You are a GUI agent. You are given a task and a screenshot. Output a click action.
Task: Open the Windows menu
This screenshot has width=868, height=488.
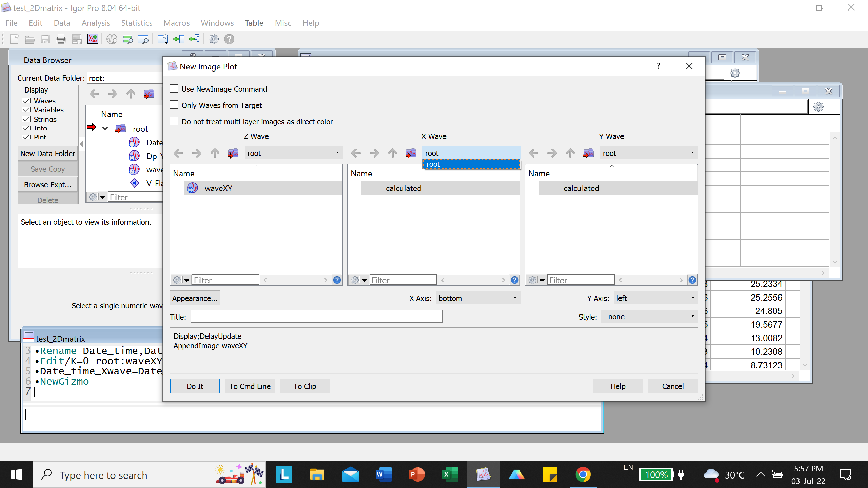(x=217, y=23)
